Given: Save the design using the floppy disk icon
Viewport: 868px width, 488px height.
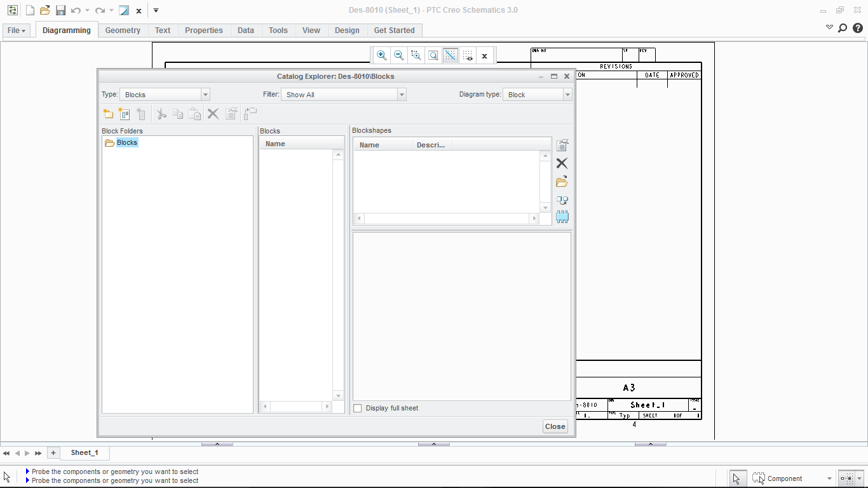Looking at the screenshot, I should click(60, 10).
